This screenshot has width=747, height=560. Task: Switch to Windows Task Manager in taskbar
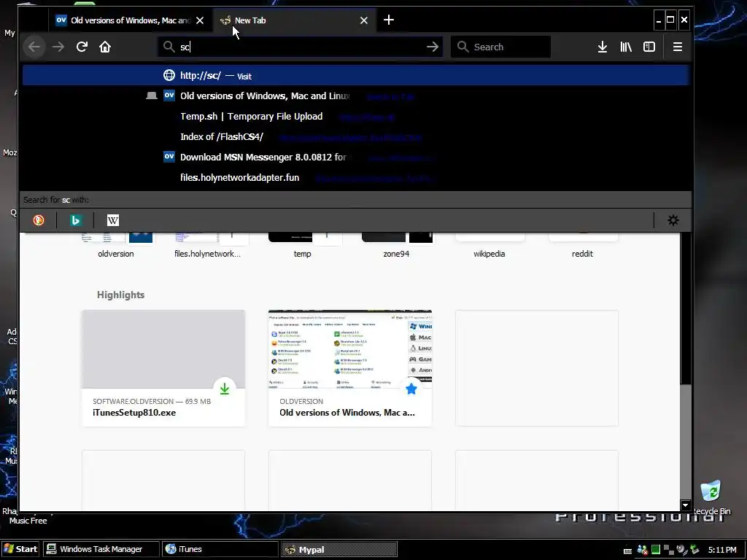coord(101,549)
